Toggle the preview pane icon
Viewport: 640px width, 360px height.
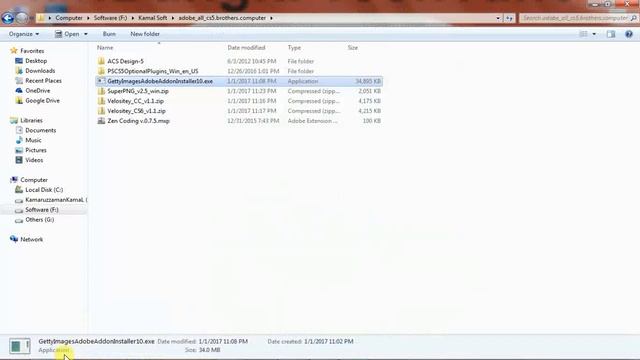(611, 34)
